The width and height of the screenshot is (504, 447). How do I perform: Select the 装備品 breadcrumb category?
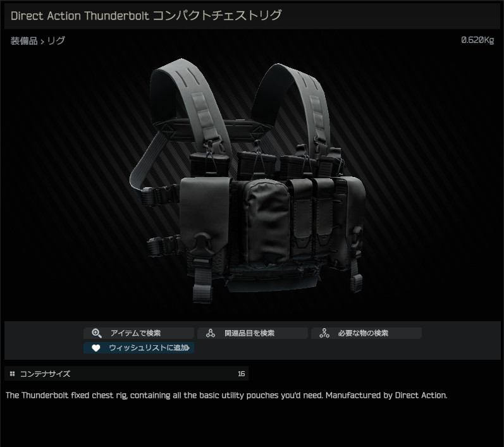tap(24, 41)
